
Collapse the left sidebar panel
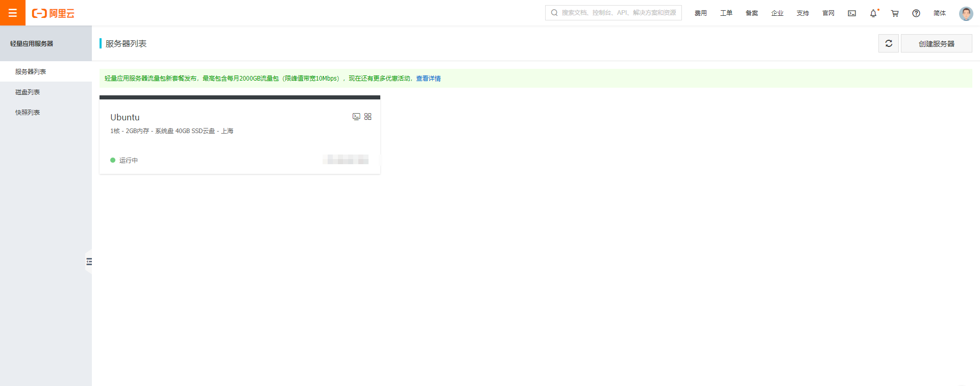[x=89, y=262]
